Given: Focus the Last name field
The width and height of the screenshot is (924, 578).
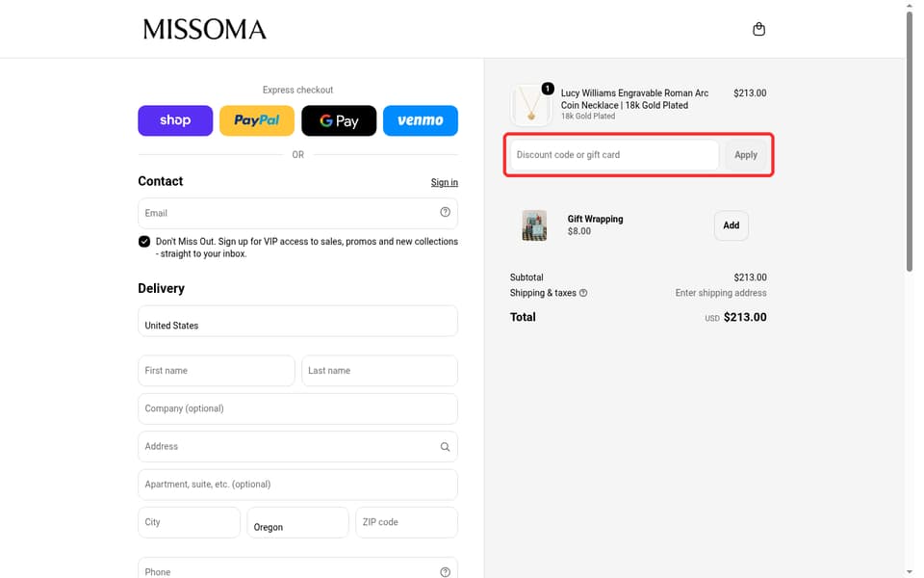Looking at the screenshot, I should coord(379,370).
